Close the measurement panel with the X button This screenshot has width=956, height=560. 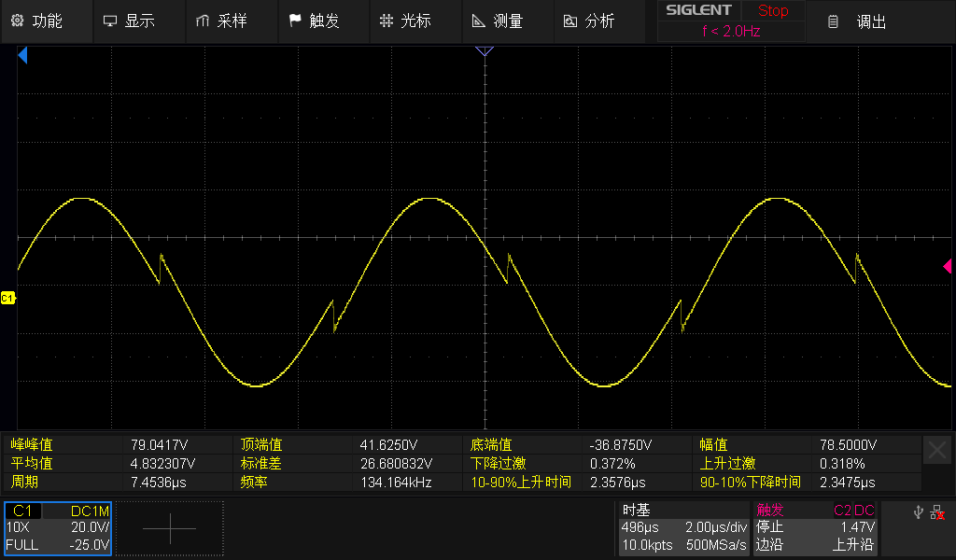coord(937,450)
